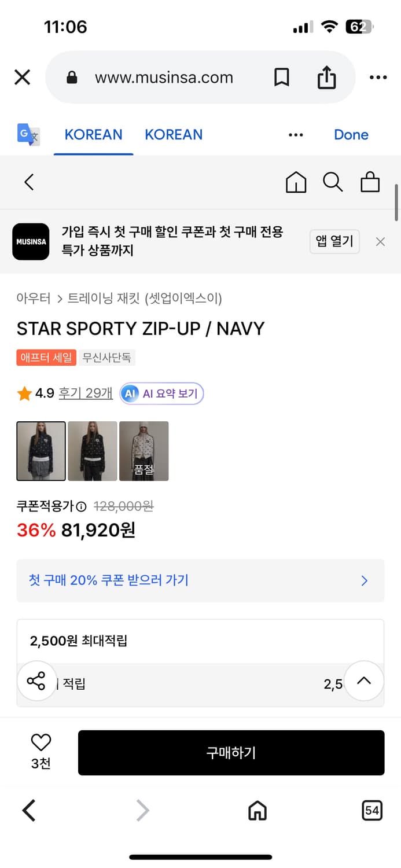The height and width of the screenshot is (868, 401).
Task: Open Safari's share sheet
Action: point(326,76)
